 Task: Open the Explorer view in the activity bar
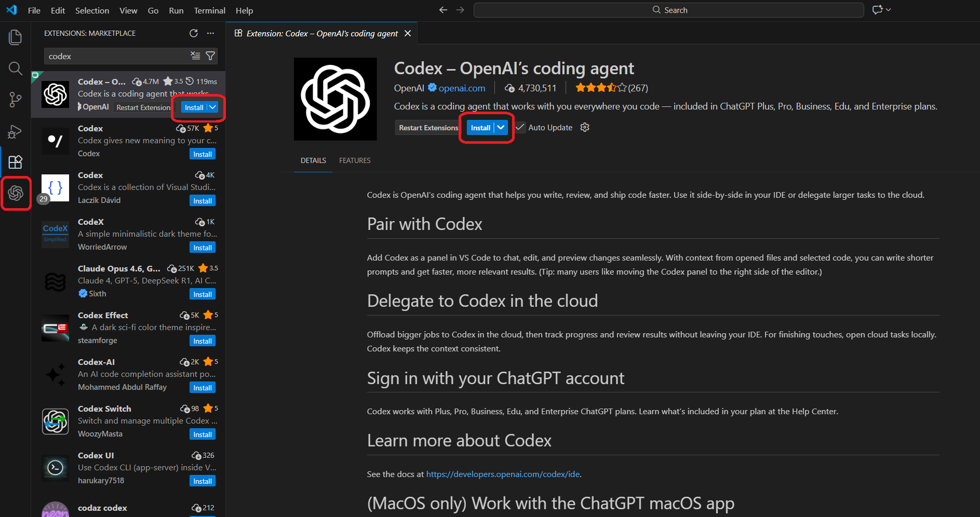coord(16,37)
